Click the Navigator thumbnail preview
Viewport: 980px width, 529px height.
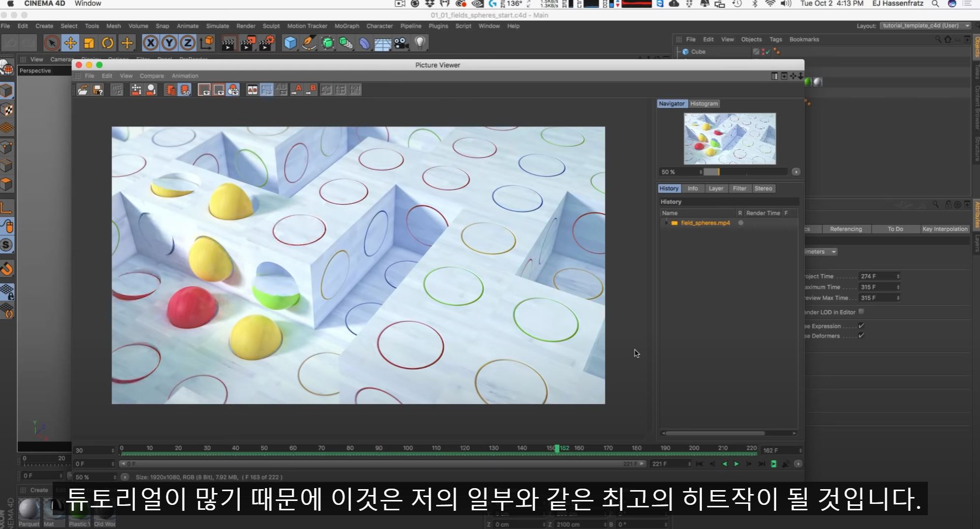coord(729,139)
